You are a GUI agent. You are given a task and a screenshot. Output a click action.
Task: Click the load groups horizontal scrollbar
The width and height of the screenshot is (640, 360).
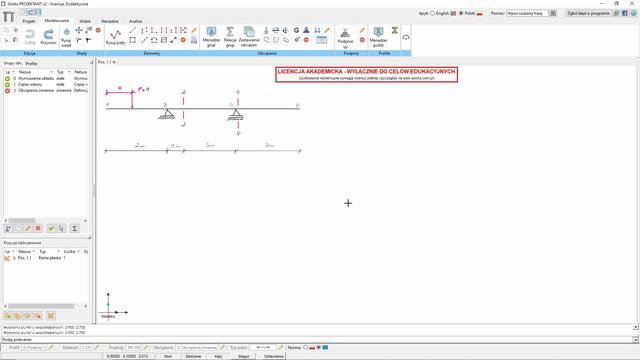pos(45,220)
